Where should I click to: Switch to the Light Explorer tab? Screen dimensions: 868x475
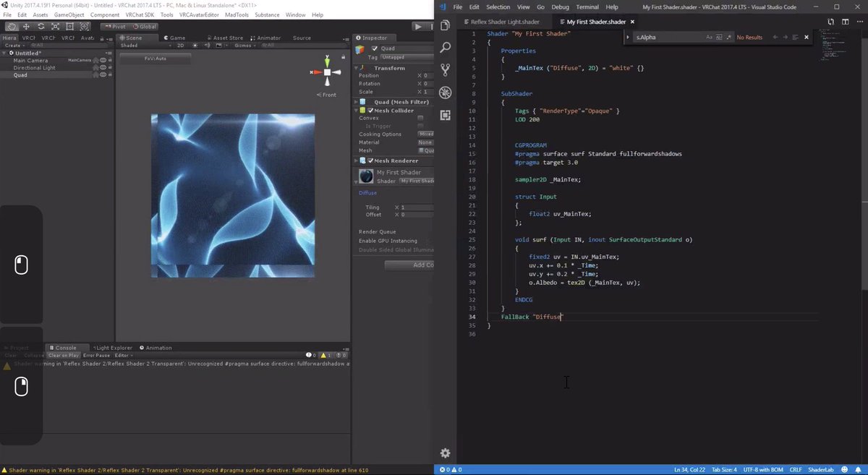coord(112,348)
